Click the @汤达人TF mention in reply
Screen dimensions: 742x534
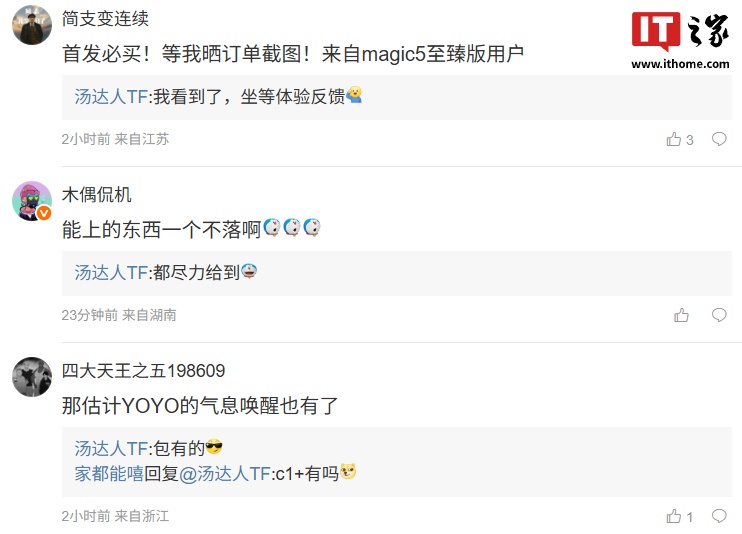pos(225,473)
